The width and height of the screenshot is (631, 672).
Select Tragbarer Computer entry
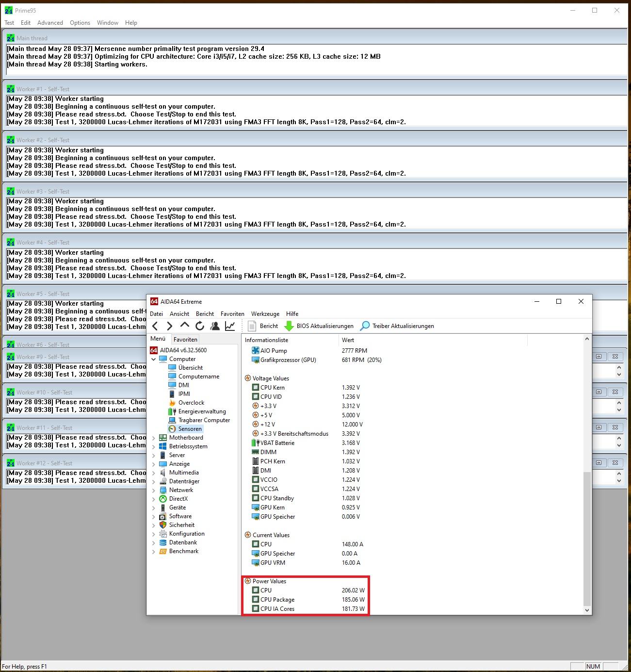tap(199, 420)
